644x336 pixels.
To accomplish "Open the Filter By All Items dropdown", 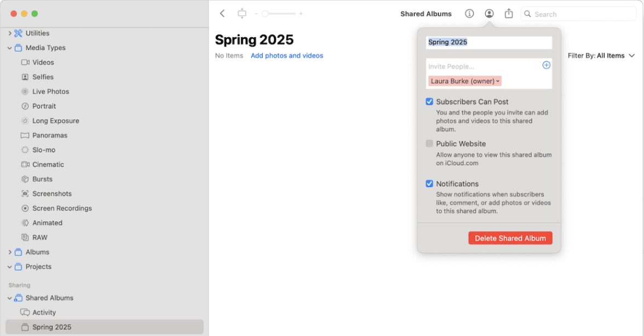I will (601, 56).
